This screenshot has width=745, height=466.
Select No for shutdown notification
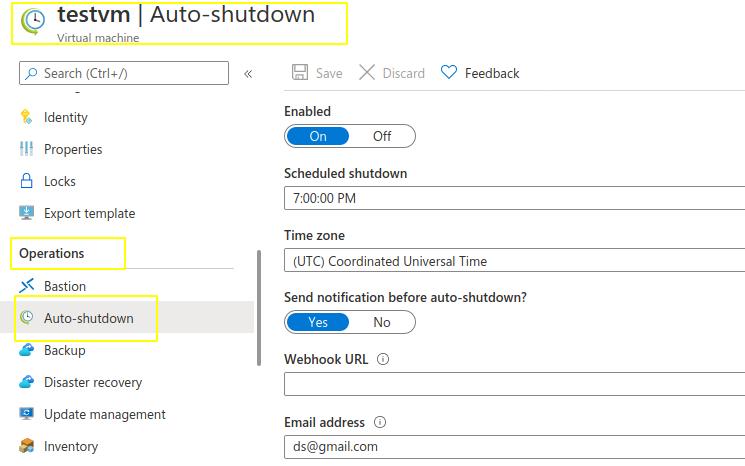(382, 322)
